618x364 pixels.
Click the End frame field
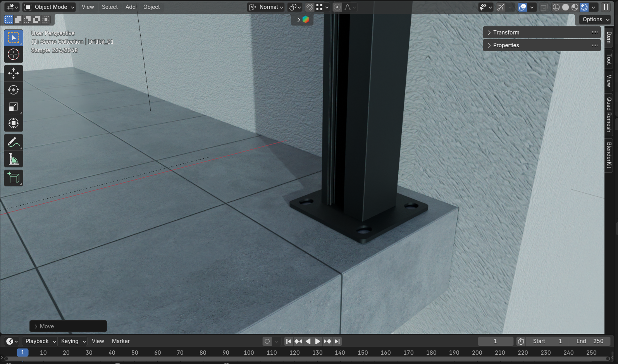click(x=590, y=341)
